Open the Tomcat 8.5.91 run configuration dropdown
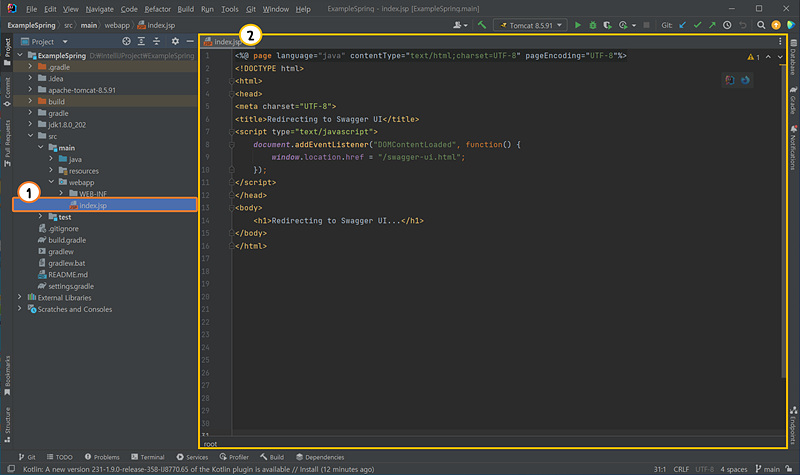This screenshot has height=475, width=800. [530, 25]
